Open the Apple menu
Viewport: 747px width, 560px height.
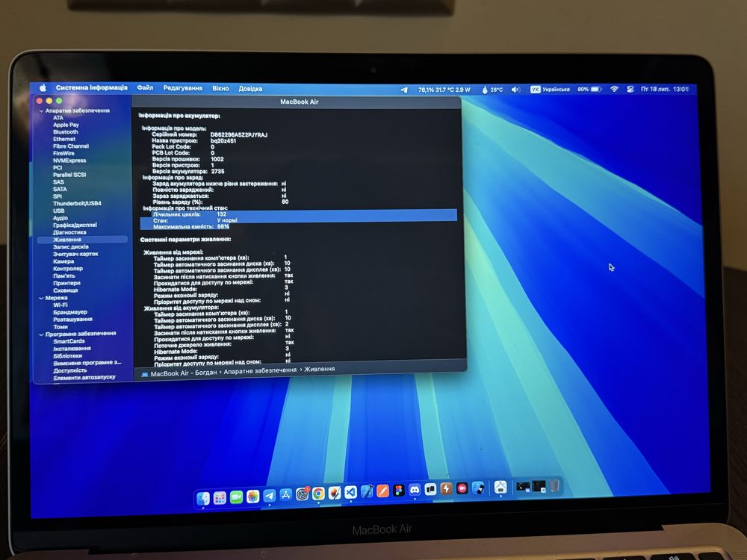(43, 87)
